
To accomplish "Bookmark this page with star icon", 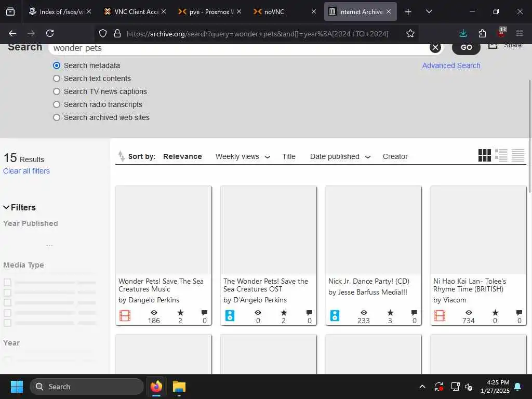I will pos(410,33).
